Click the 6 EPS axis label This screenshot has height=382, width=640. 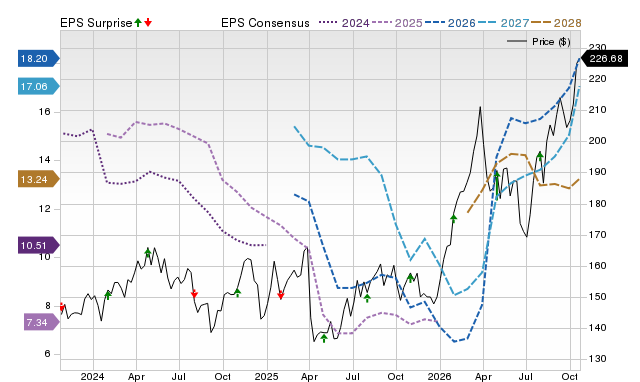tap(48, 354)
